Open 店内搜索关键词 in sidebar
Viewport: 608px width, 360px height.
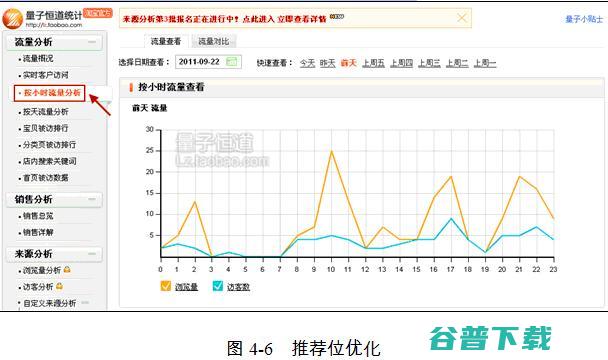click(x=49, y=161)
